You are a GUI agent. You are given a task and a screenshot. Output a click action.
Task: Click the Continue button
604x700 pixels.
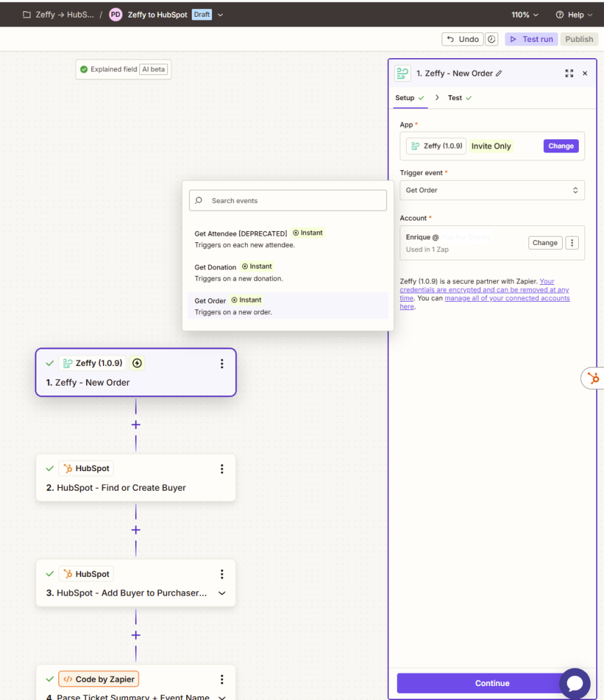(492, 683)
